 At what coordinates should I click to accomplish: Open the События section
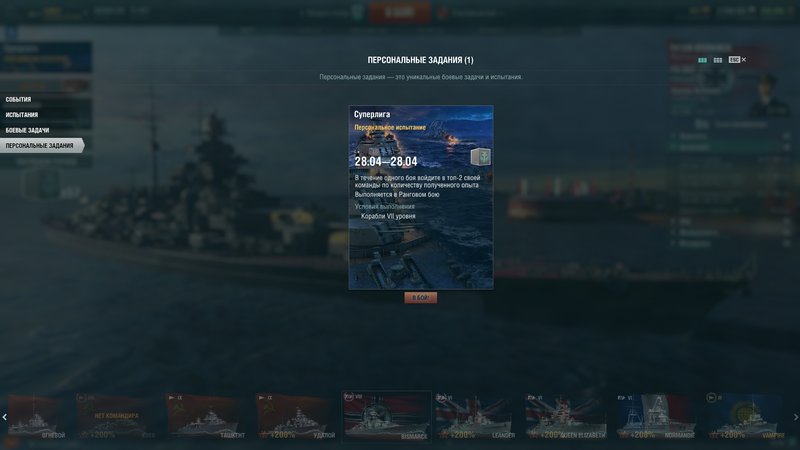(18, 99)
